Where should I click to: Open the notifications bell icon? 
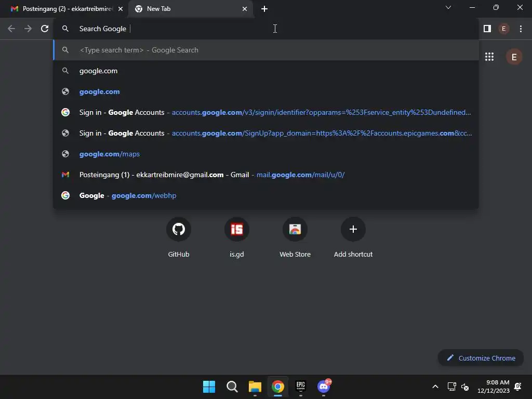tap(518, 387)
